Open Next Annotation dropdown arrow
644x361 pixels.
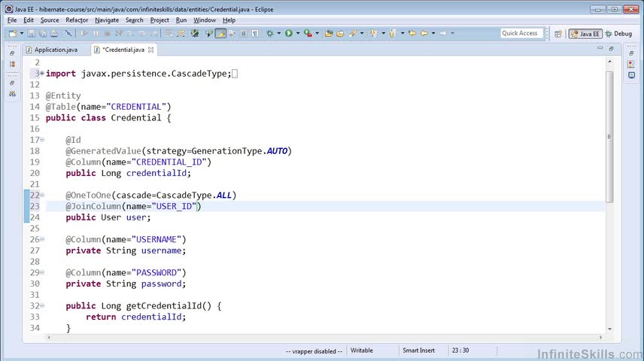383,33
